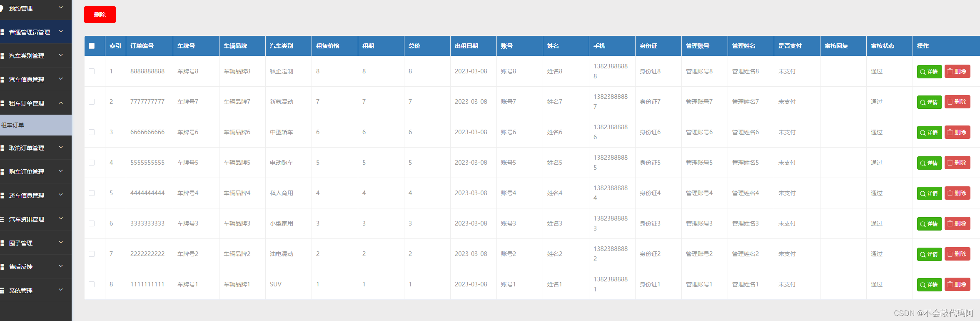Click the top red 删除 button
The width and height of the screenshot is (980, 321).
100,15
